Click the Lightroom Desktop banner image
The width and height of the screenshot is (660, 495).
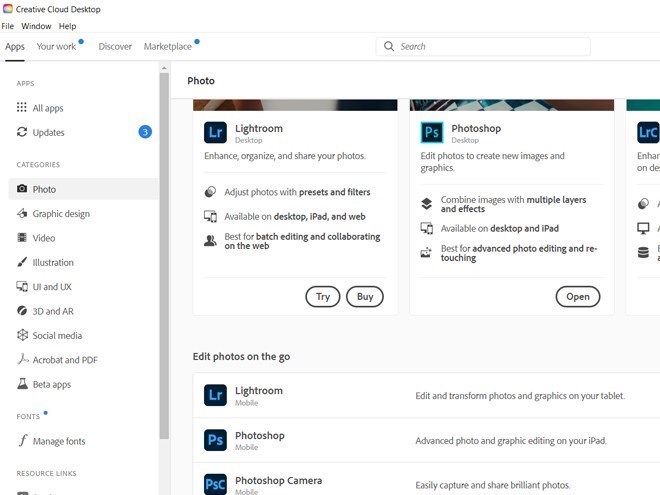tap(295, 105)
